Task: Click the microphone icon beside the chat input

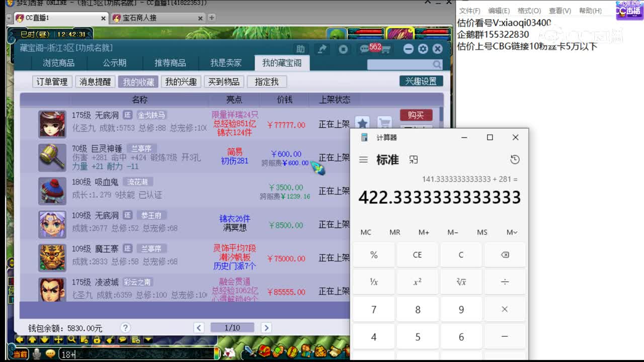Action: tap(37, 354)
